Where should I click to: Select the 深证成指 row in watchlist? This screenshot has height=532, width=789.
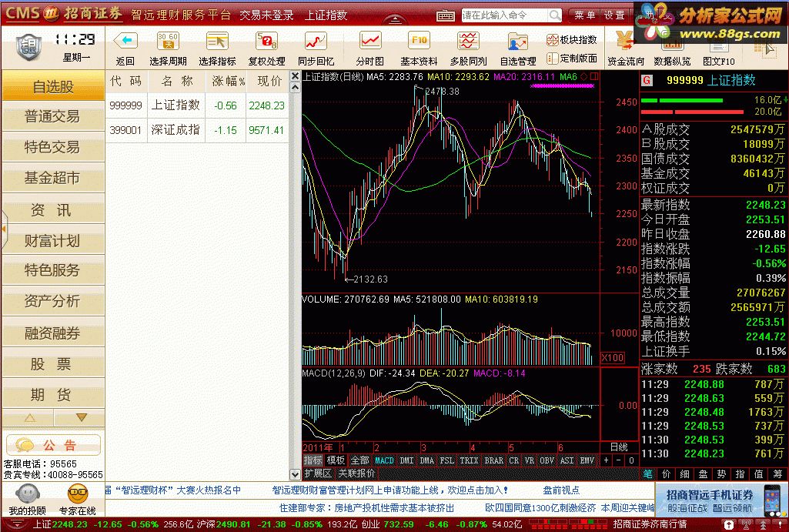[197, 130]
